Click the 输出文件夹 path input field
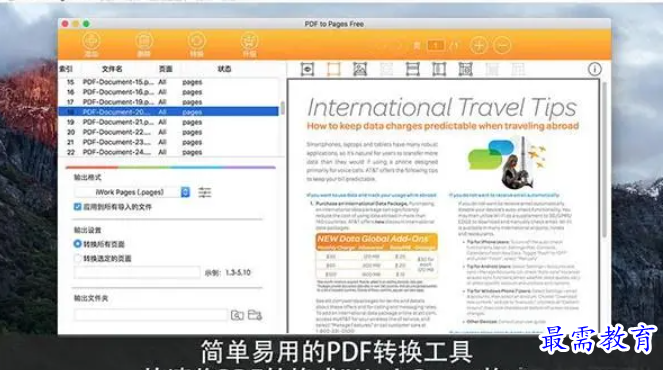Image resolution: width=663 pixels, height=370 pixels. (151, 315)
